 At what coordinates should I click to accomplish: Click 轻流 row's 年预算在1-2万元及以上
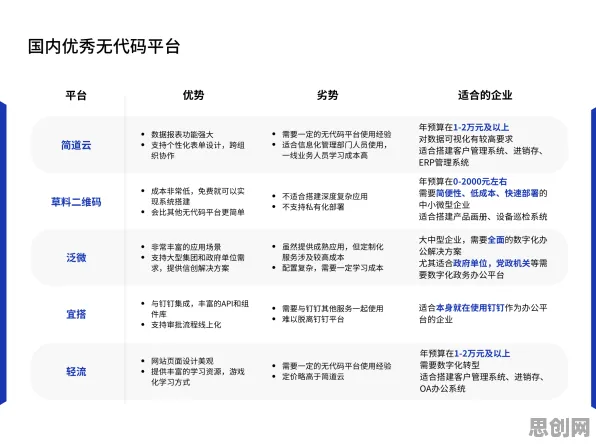click(464, 354)
